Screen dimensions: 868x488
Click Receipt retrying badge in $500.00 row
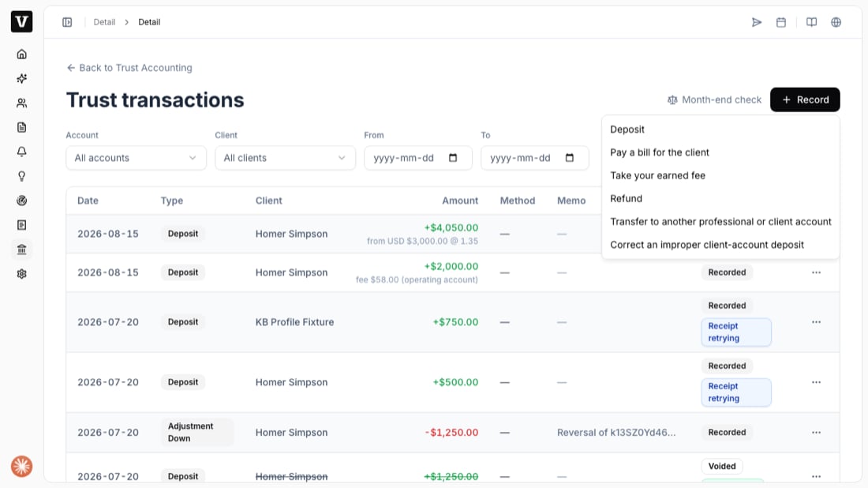(x=735, y=392)
